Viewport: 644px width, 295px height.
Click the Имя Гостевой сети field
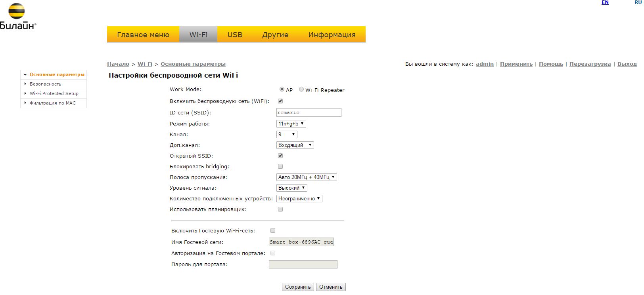(x=301, y=242)
